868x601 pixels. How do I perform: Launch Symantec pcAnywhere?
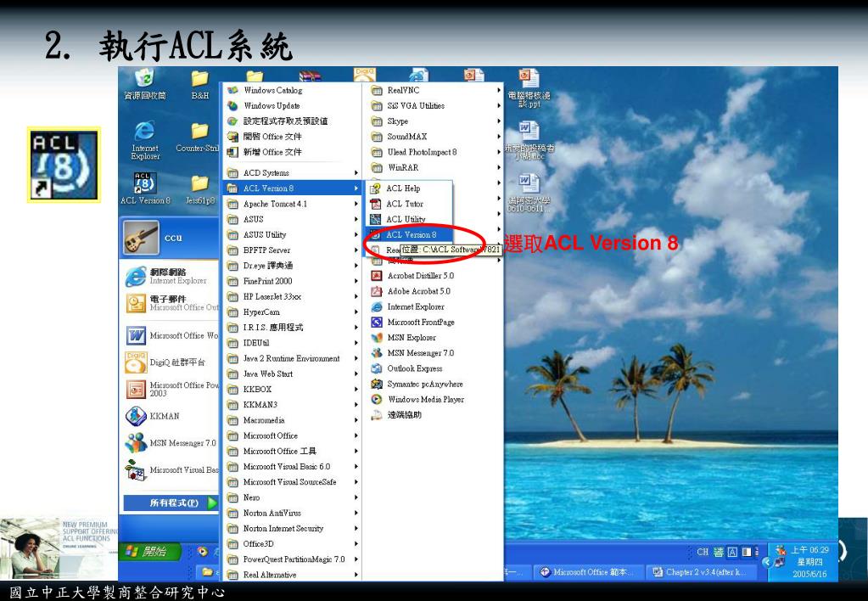(434, 384)
